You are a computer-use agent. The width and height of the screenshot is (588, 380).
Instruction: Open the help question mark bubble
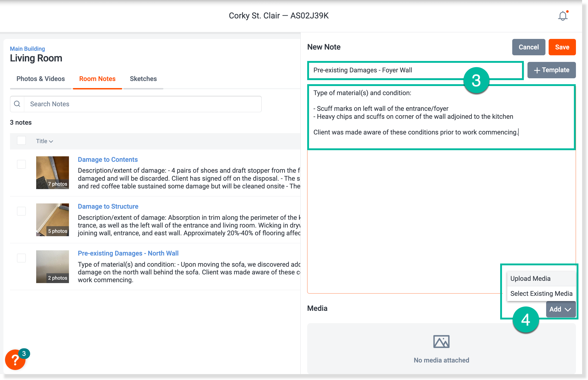(x=15, y=360)
